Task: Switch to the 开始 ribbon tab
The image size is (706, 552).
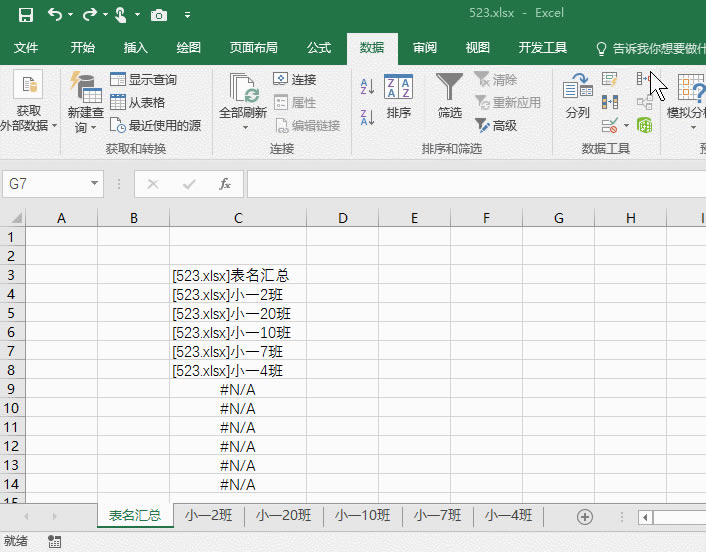Action: [82, 48]
